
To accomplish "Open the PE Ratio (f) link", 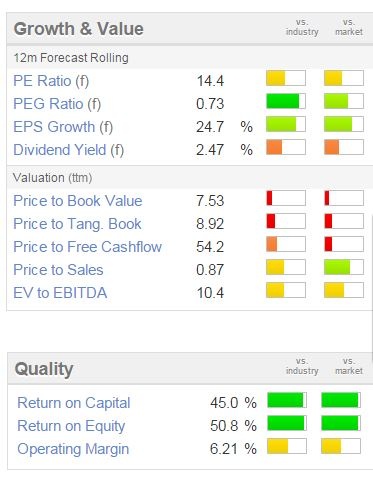I will tap(51, 81).
